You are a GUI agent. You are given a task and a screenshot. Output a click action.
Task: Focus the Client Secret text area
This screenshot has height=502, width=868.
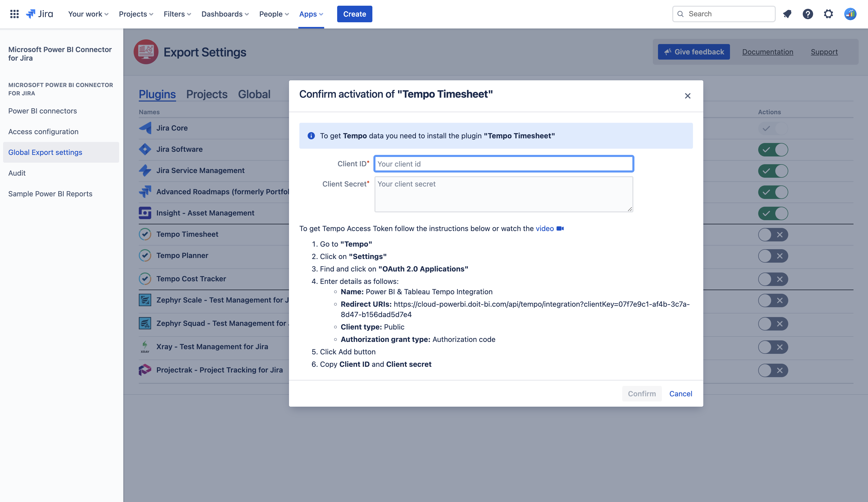click(503, 194)
